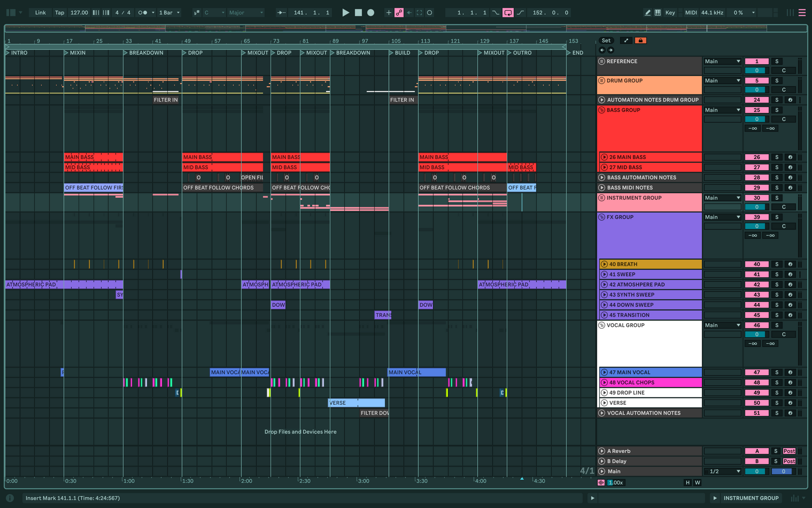Click the tempo field showing 127.00
The image size is (812, 508).
pos(79,13)
